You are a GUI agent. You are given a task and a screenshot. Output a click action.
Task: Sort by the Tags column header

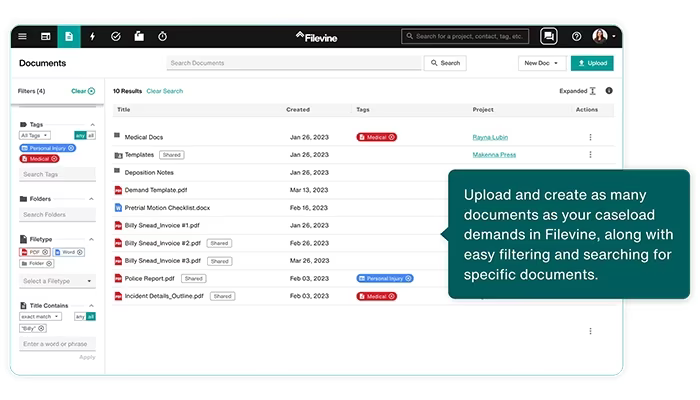click(362, 109)
